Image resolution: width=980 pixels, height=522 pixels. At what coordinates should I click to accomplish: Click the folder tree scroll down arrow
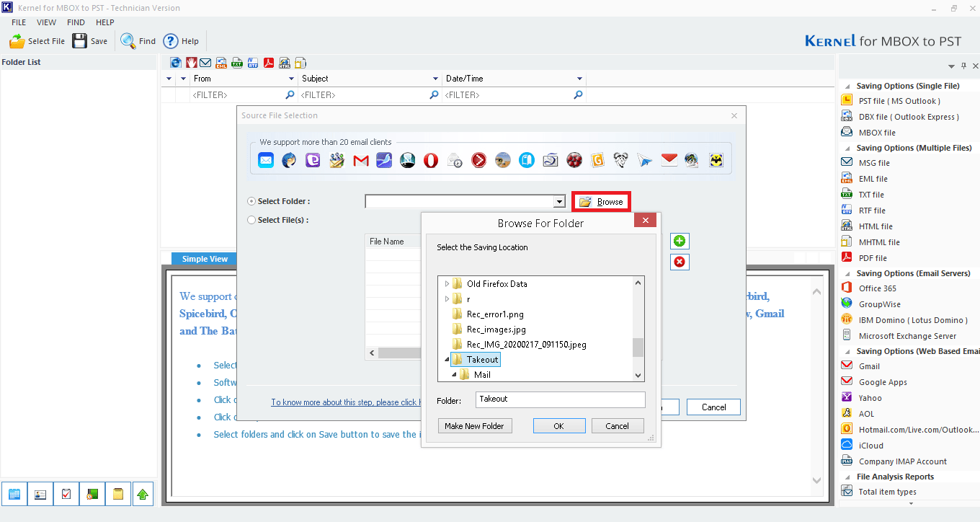tap(638, 375)
